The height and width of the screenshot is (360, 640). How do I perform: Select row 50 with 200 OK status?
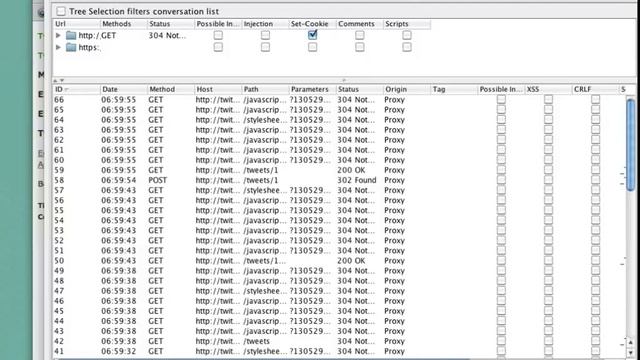coord(339,260)
